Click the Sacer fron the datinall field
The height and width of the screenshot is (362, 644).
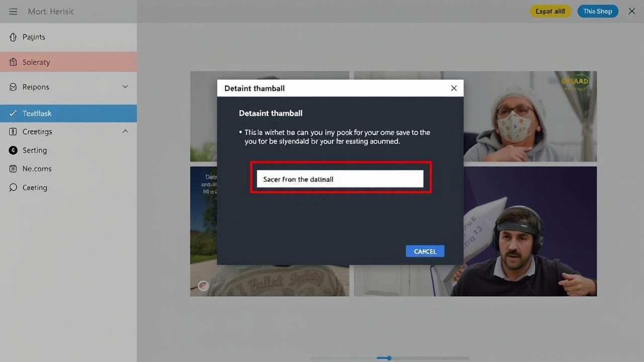340,179
